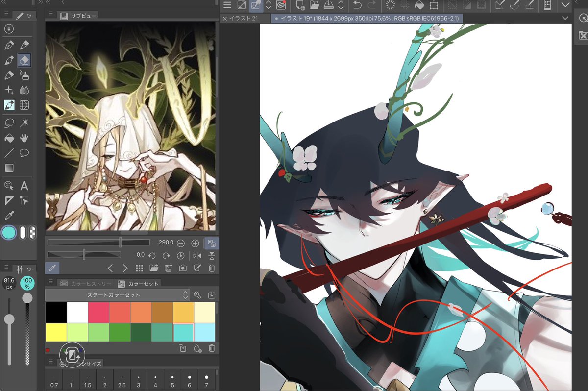Expand the command bar overflow chevron
588x391 pixels.
[x=565, y=5]
